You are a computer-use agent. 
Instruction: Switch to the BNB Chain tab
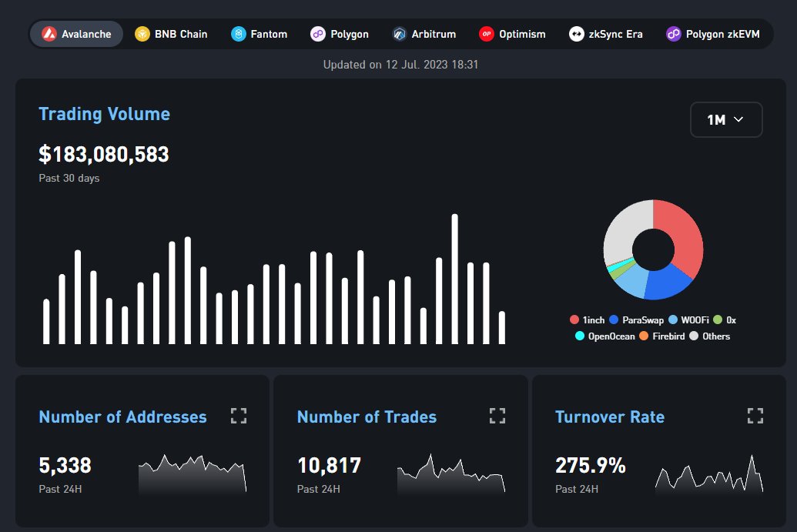[x=170, y=33]
